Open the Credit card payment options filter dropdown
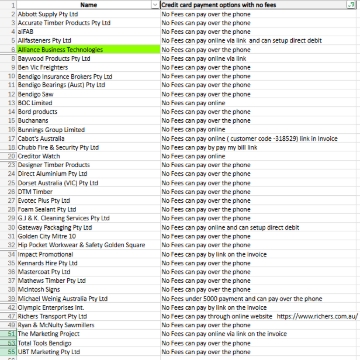Image resolution: width=360 pixels, height=360 pixels. [x=351, y=5]
